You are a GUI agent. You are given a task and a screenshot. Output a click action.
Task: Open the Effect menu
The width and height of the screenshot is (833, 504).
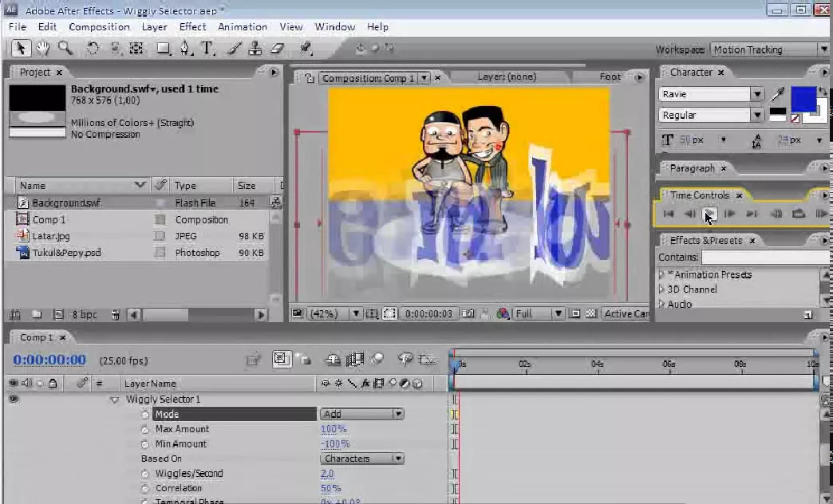(193, 26)
